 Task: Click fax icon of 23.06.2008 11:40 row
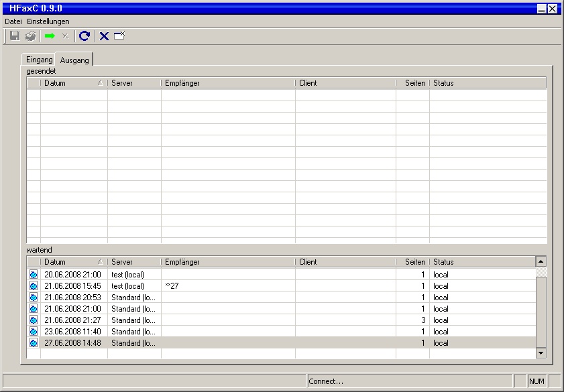34,332
